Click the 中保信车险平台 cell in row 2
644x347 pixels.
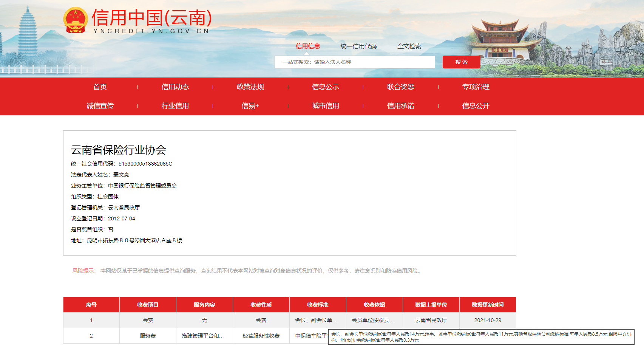[x=310, y=336]
